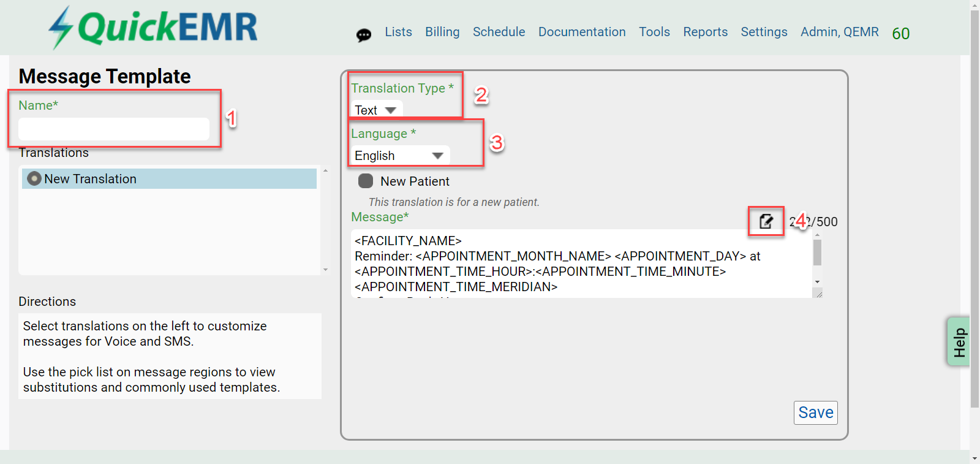Click the Message area scrollbar up arrow
Viewport: 980px width, 464px height.
click(817, 235)
